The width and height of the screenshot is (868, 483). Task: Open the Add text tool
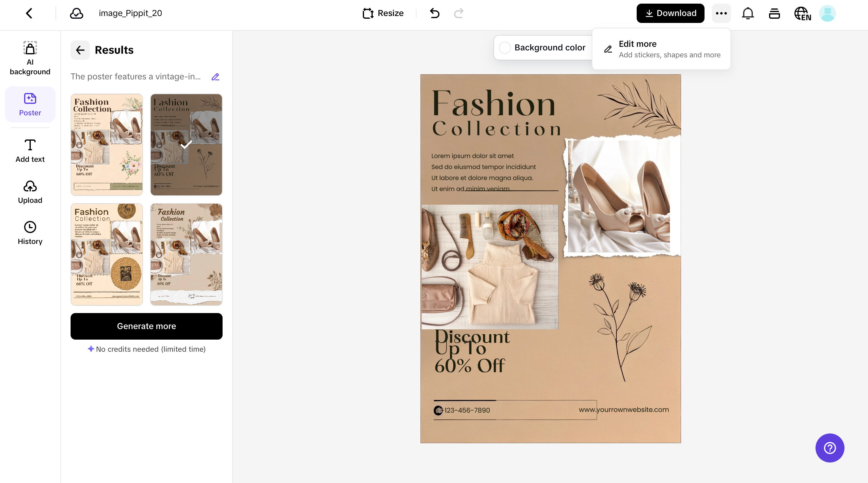point(30,150)
